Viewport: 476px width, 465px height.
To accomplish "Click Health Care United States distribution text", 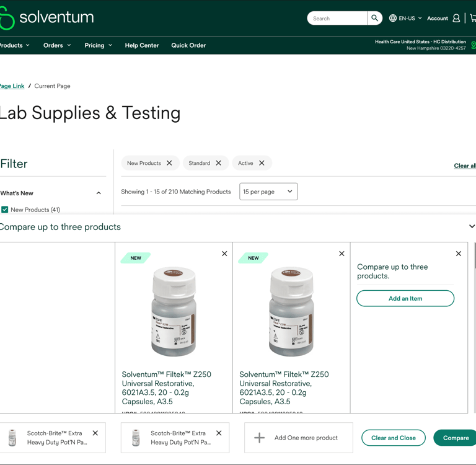I will (420, 42).
